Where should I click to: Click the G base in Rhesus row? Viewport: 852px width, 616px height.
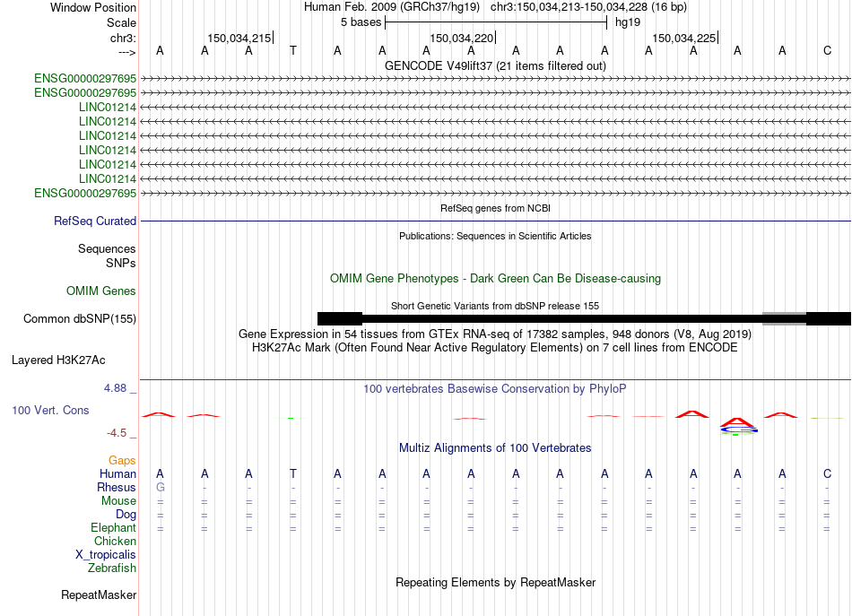(x=160, y=487)
